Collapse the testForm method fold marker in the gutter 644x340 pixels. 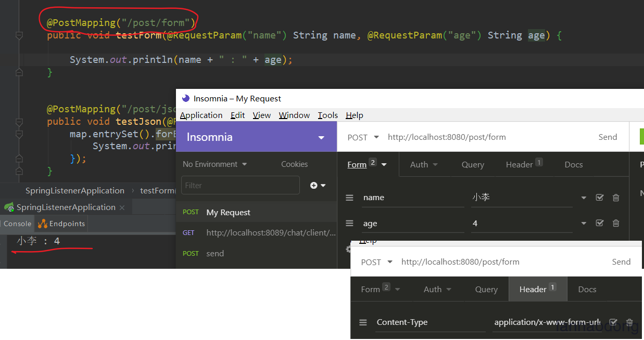pos(19,35)
